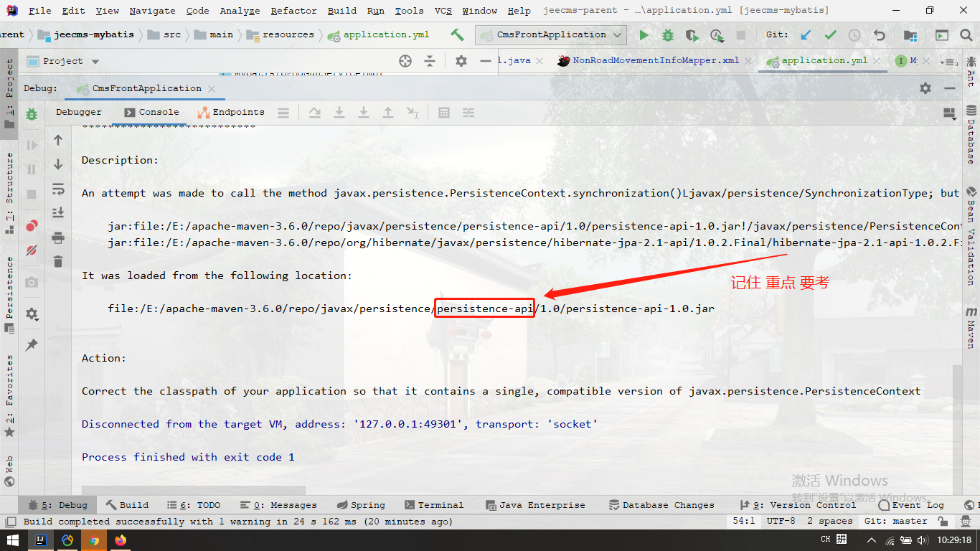The image size is (980, 551).
Task: Build project with the hammer icon
Action: [457, 34]
